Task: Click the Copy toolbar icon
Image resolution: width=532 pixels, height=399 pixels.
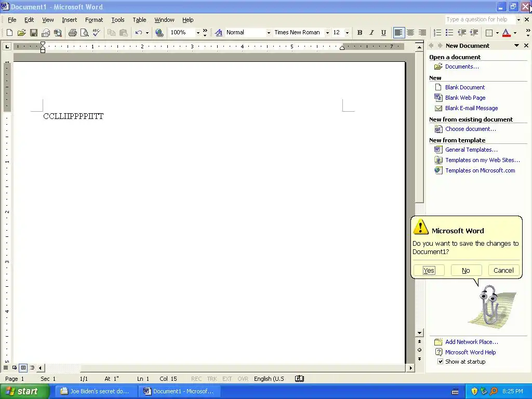Action: [111, 33]
